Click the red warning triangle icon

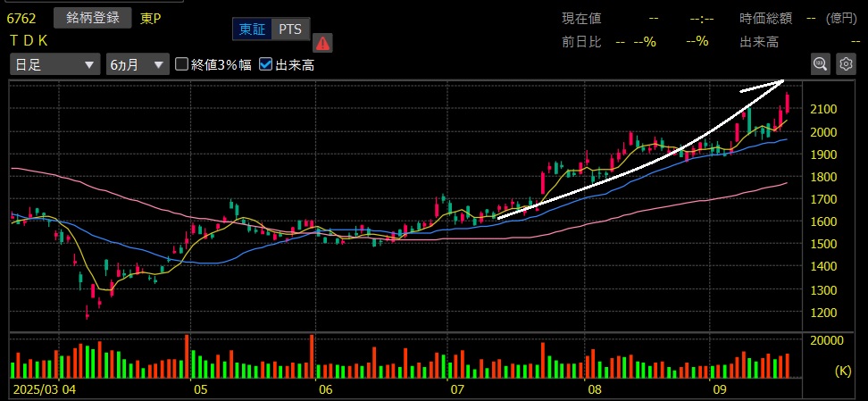pos(322,42)
